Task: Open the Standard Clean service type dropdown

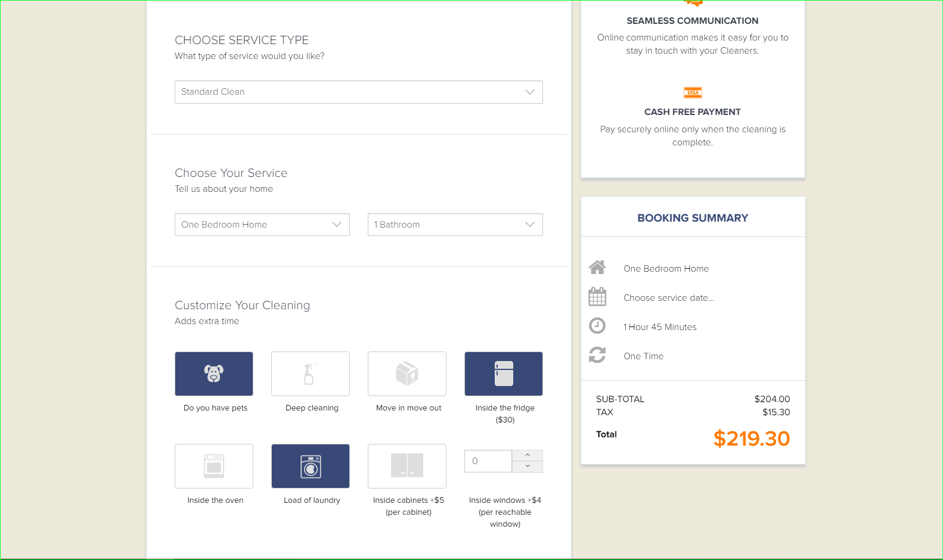Action: pos(359,92)
